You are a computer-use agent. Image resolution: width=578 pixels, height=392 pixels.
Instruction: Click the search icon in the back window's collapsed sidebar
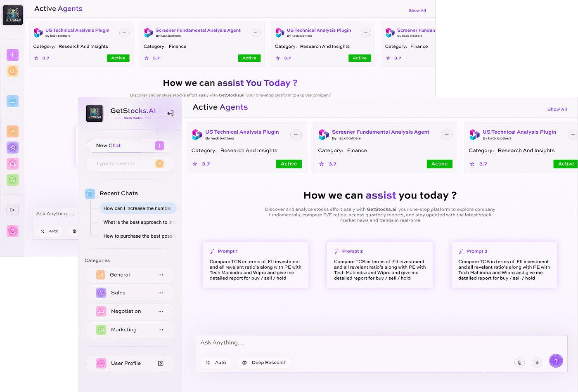pyautogui.click(x=12, y=71)
